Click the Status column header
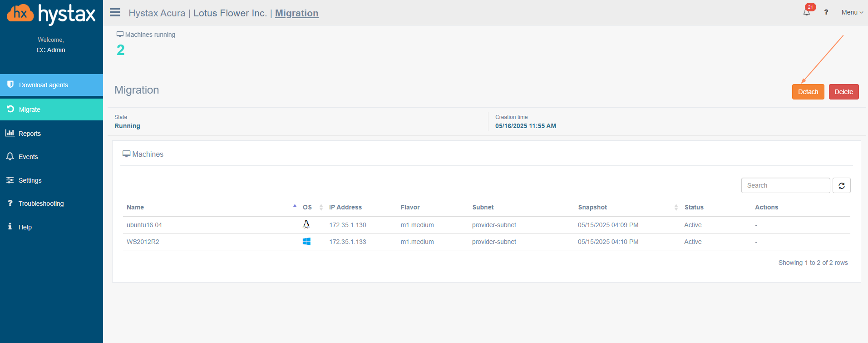This screenshot has height=343, width=868. [x=694, y=207]
